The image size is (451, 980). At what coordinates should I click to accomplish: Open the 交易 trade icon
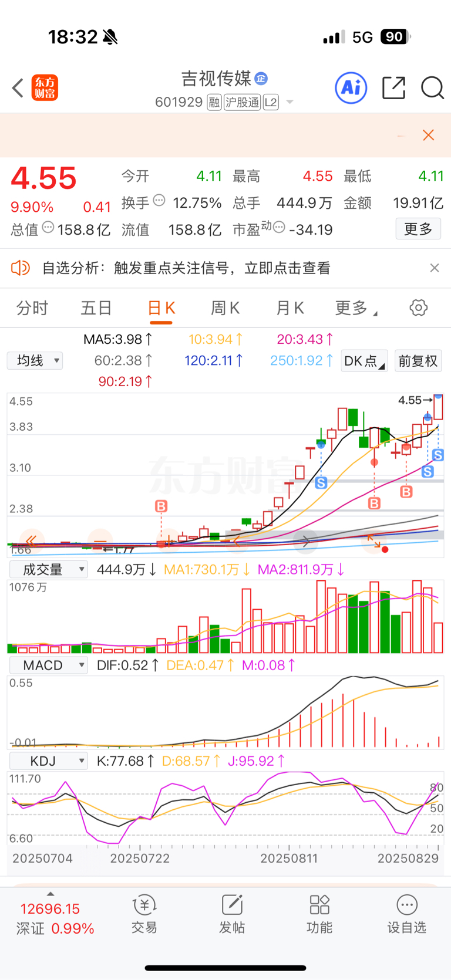[144, 914]
